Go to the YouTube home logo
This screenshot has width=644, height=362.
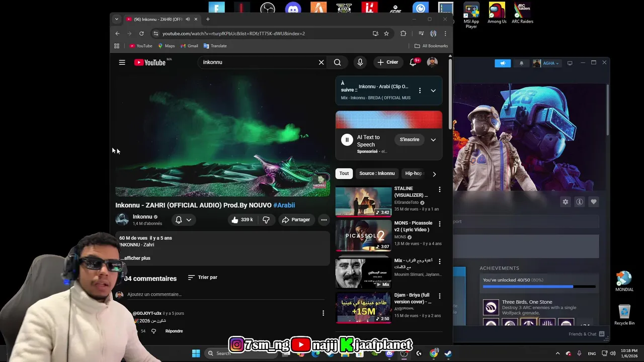tap(150, 62)
